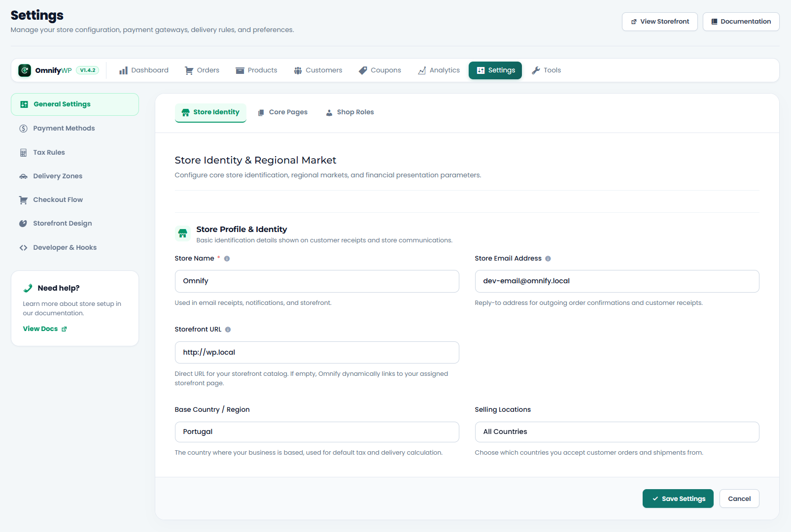
Task: Click the Tools wrench icon
Action: coord(536,70)
